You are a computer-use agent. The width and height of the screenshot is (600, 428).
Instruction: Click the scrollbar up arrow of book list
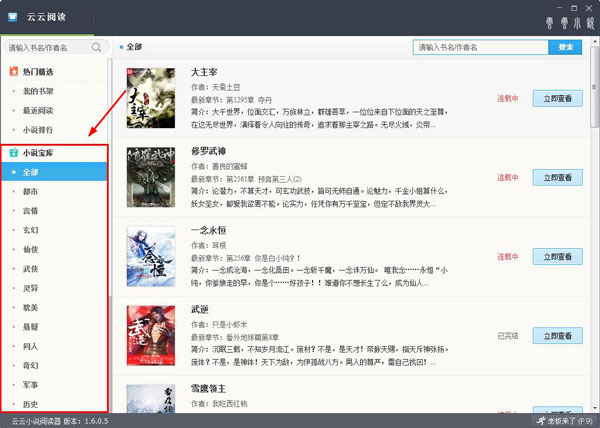pos(595,41)
